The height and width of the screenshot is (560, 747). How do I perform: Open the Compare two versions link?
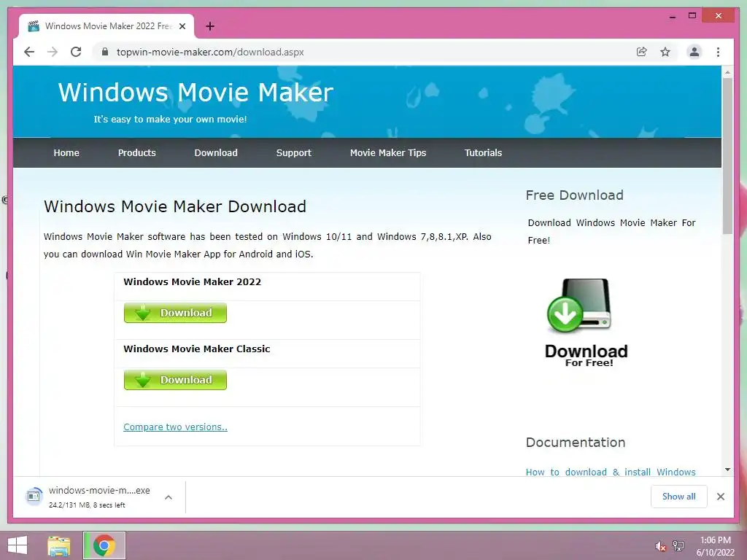pyautogui.click(x=175, y=427)
